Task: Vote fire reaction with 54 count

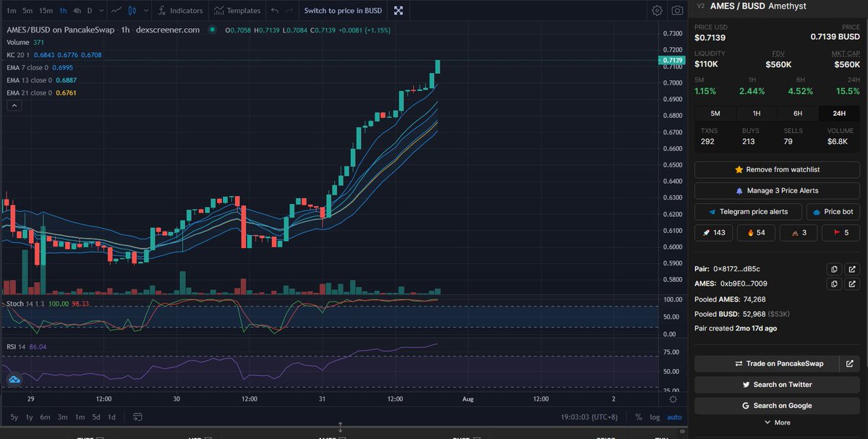Action: (755, 232)
